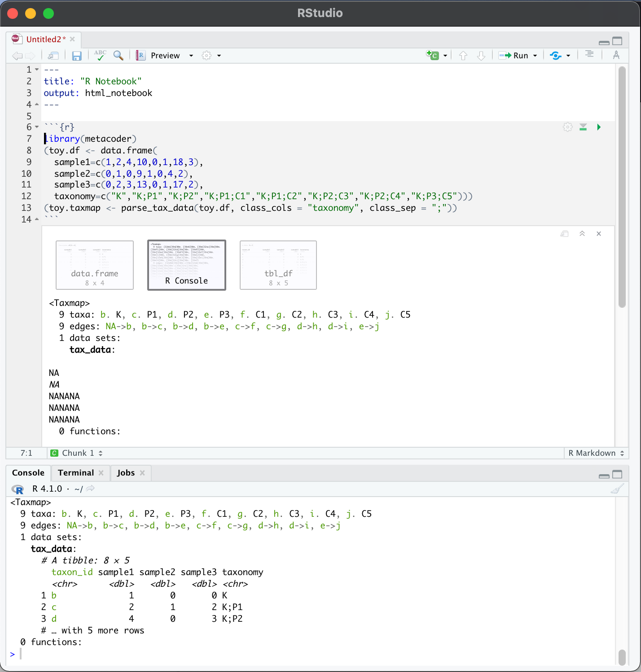Click the library(metacoder) code line
The height and width of the screenshot is (672, 641).
coord(90,139)
